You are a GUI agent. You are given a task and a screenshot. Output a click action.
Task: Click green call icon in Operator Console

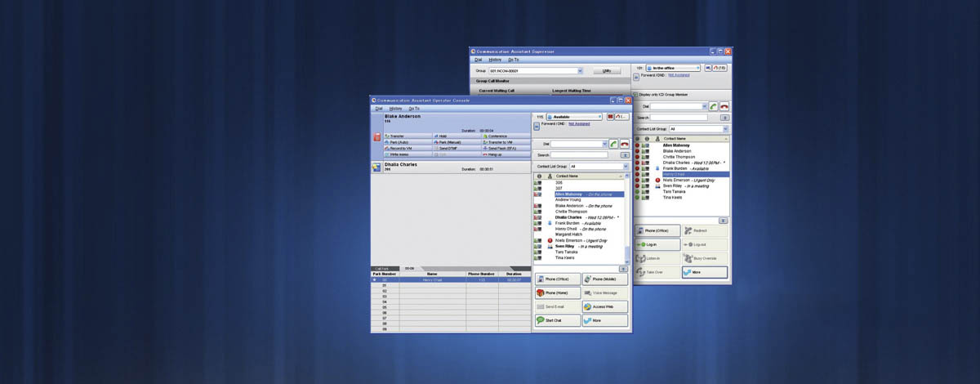(x=613, y=144)
